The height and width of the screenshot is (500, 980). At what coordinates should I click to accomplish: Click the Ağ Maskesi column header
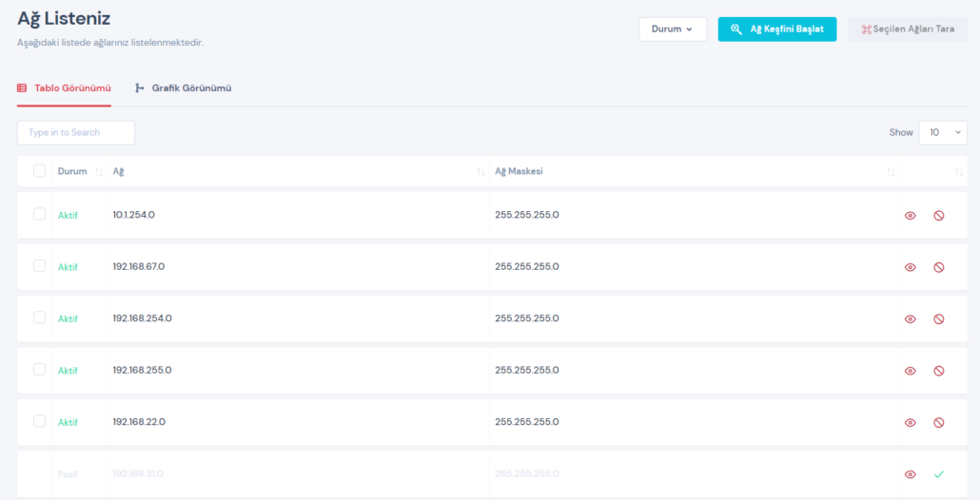519,171
